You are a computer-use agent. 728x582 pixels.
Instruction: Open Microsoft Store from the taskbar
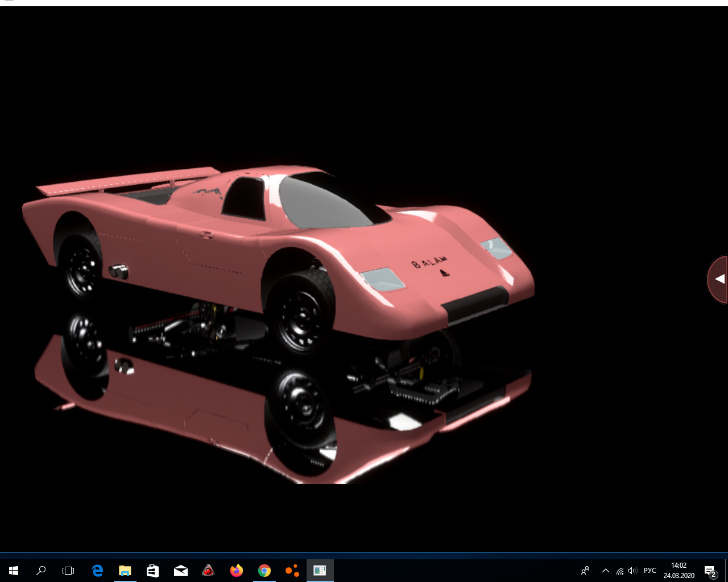tap(152, 570)
